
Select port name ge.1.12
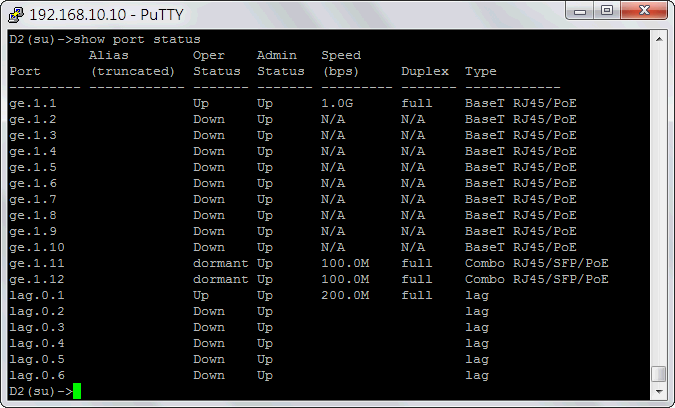37,279
